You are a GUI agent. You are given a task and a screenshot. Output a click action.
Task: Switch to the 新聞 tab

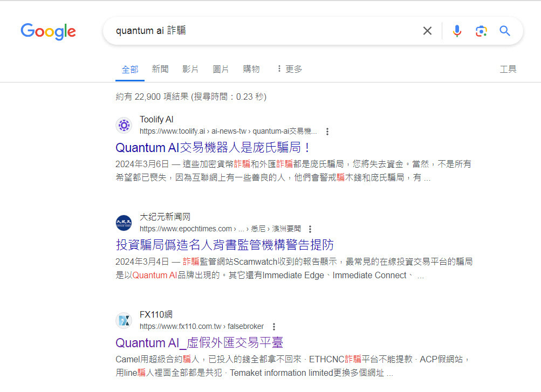click(x=160, y=70)
